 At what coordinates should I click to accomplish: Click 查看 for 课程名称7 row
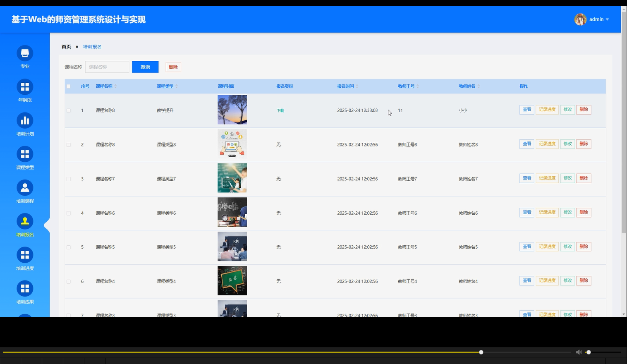pos(527,178)
